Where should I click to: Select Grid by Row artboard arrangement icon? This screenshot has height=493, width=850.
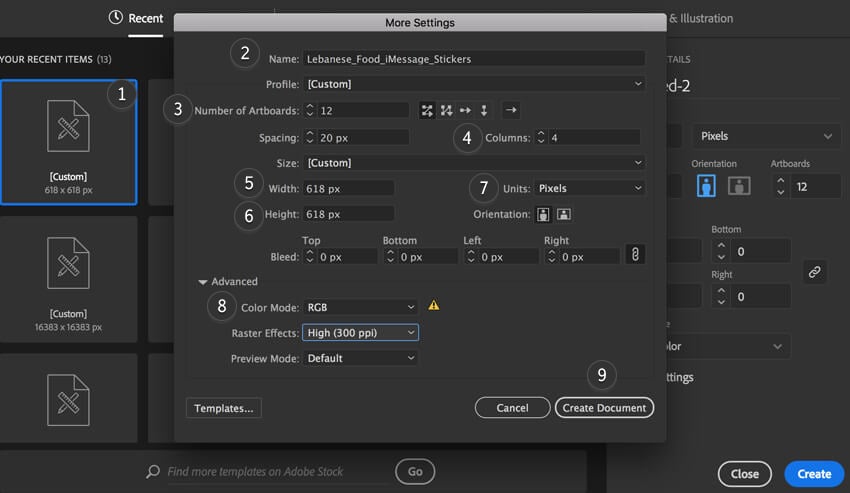click(x=427, y=111)
